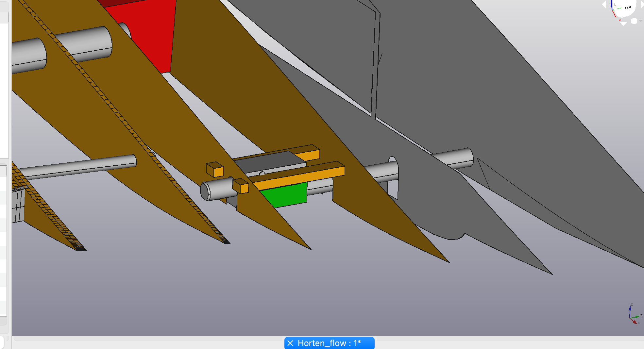
Task: Click the navigation cube's right rotate arrow
Action: coord(642,5)
